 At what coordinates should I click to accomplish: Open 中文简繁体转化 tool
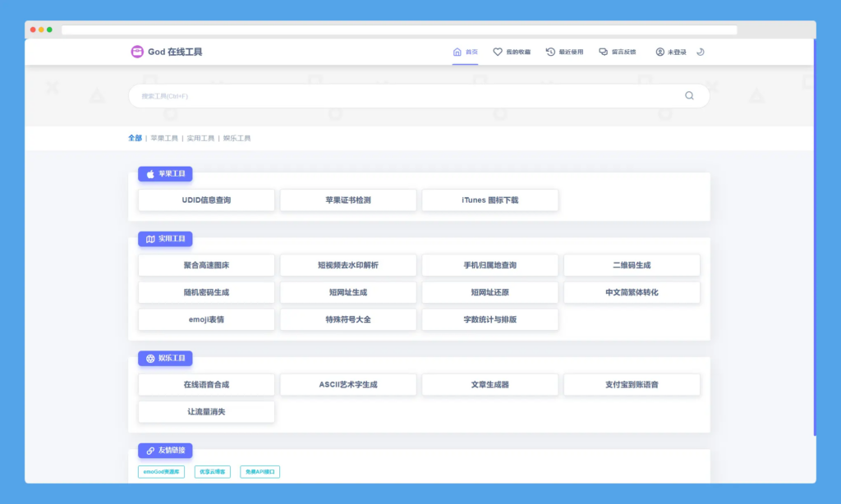pyautogui.click(x=632, y=293)
